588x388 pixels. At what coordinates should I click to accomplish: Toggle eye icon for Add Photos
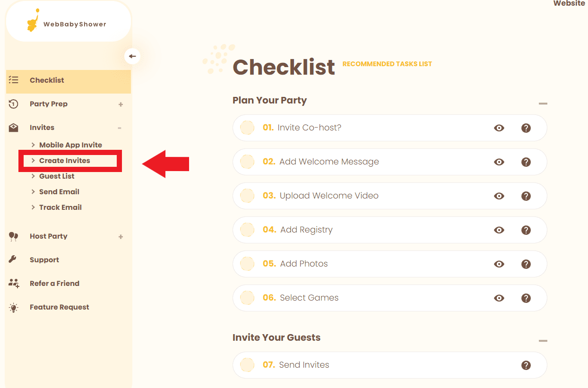tap(499, 264)
